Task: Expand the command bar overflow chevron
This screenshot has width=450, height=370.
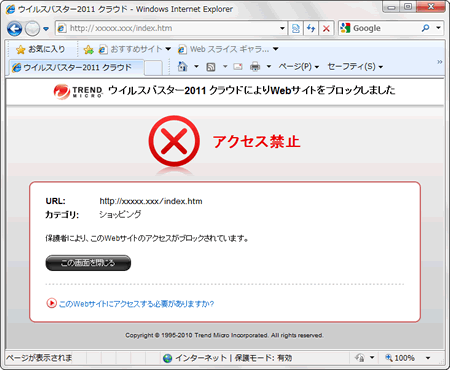Action: [440, 62]
